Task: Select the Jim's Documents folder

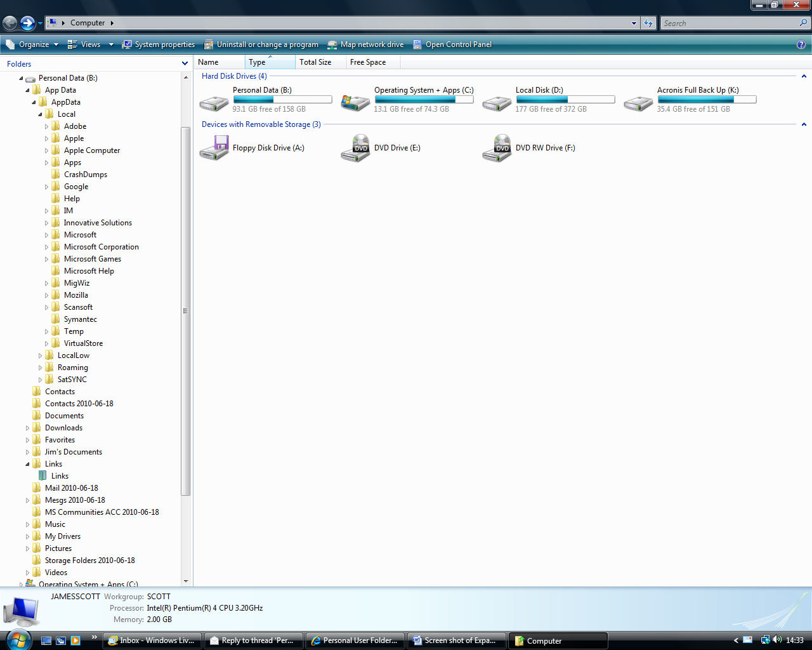Action: [74, 452]
